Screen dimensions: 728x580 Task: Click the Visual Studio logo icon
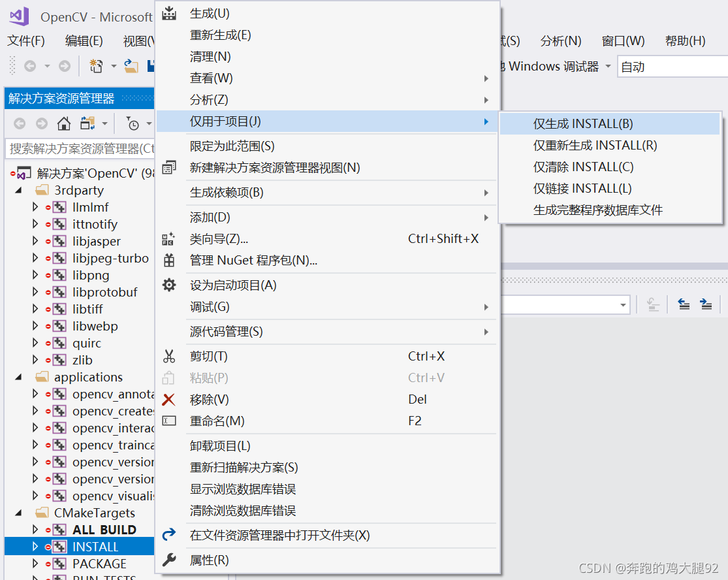pos(19,17)
